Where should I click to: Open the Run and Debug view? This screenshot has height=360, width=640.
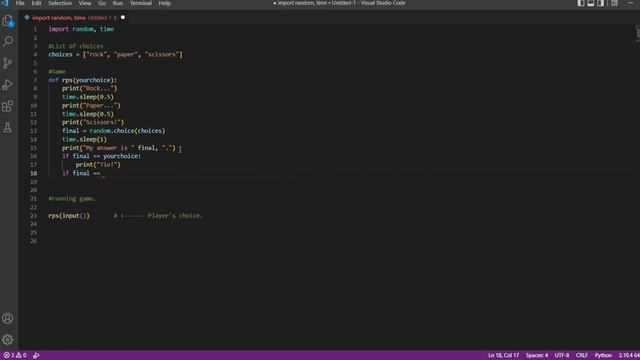[8, 84]
